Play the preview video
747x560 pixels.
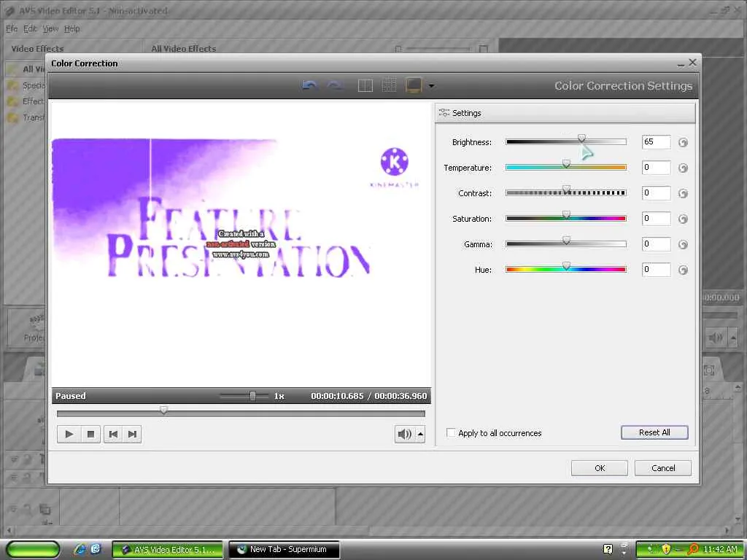[x=69, y=434]
